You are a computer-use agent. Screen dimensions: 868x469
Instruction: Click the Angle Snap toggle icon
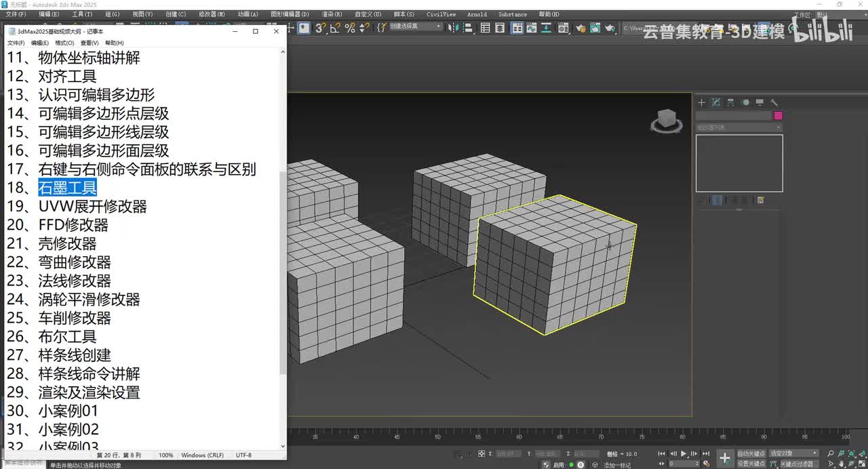pyautogui.click(x=335, y=28)
